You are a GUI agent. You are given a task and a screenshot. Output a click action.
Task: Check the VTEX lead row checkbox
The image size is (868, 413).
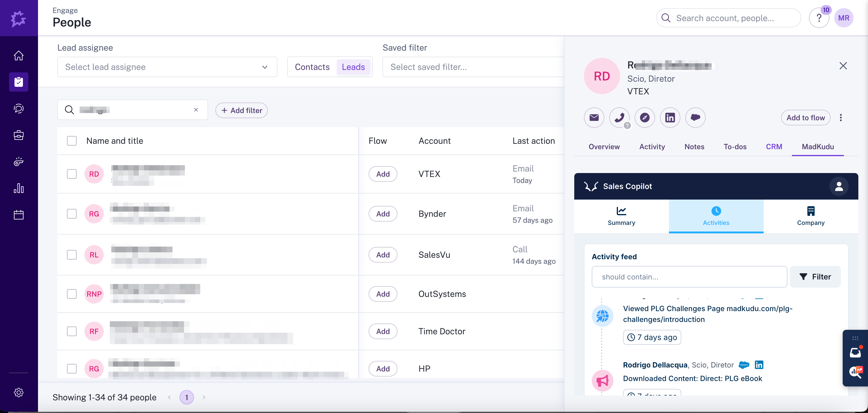tap(72, 174)
